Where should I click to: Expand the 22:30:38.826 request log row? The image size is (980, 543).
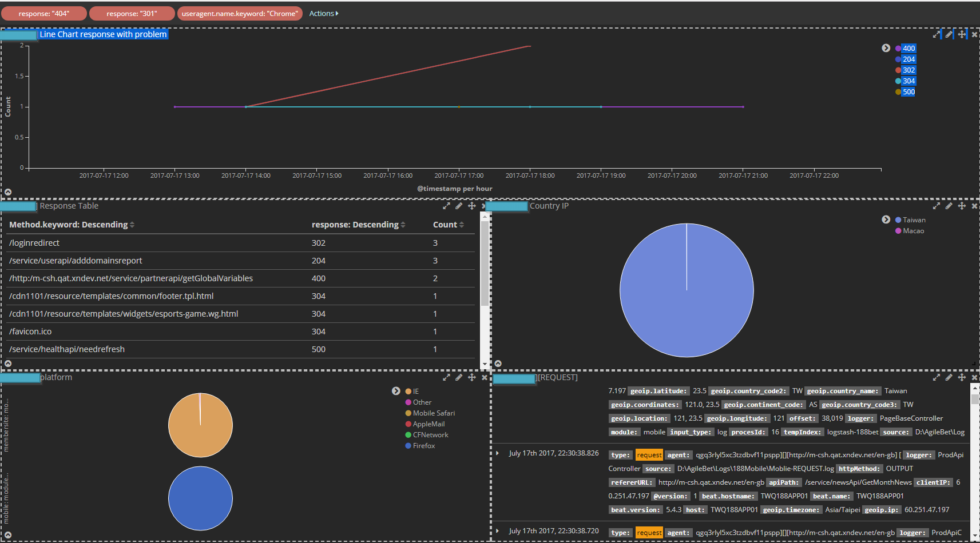point(498,453)
